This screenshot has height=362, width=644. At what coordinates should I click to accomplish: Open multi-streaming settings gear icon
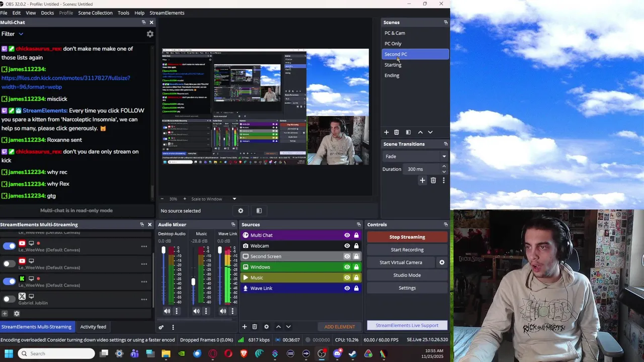coord(17,314)
